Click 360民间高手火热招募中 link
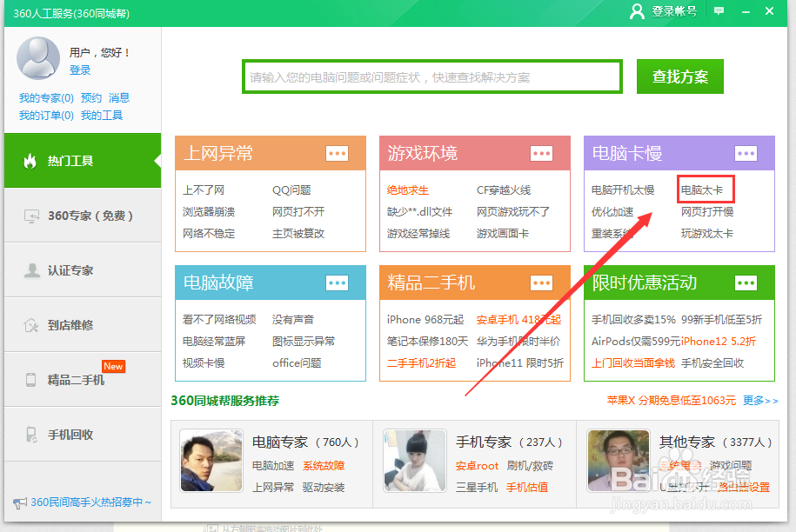The image size is (796, 532). point(90,502)
